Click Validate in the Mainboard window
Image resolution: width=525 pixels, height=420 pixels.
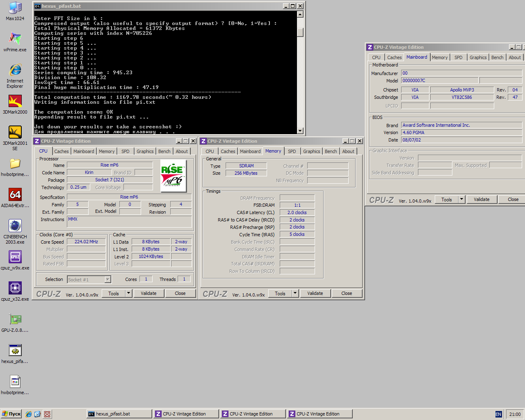coord(482,199)
